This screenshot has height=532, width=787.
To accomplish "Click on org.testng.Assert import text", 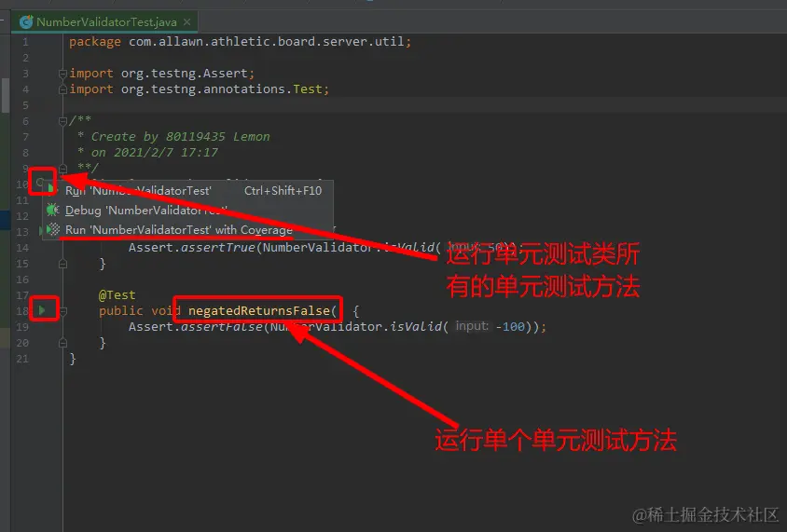I will click(x=185, y=74).
